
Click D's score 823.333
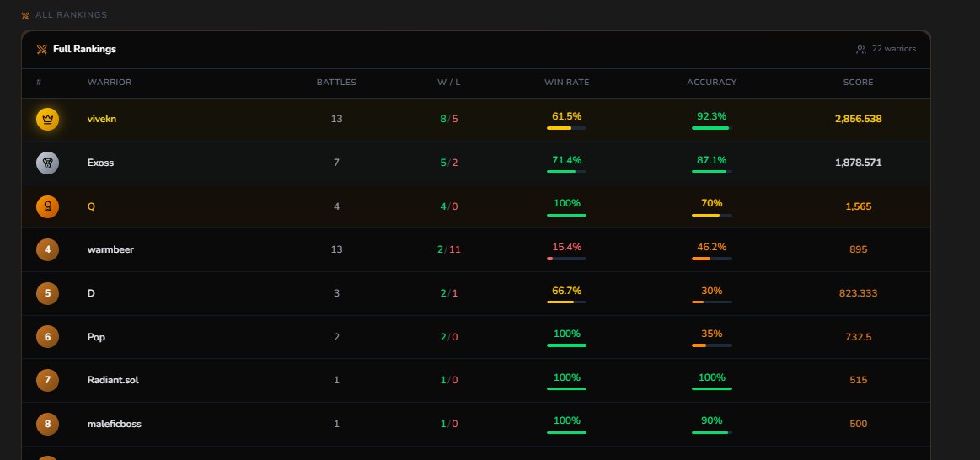tap(858, 293)
